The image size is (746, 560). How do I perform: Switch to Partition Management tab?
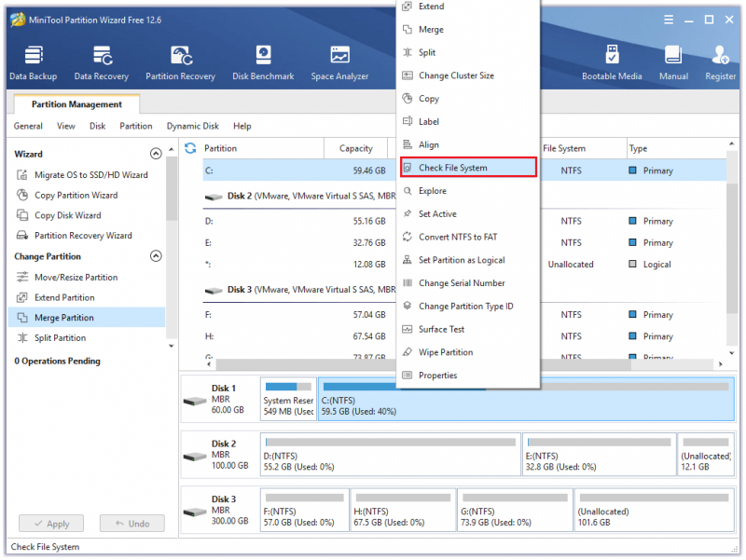(x=76, y=104)
